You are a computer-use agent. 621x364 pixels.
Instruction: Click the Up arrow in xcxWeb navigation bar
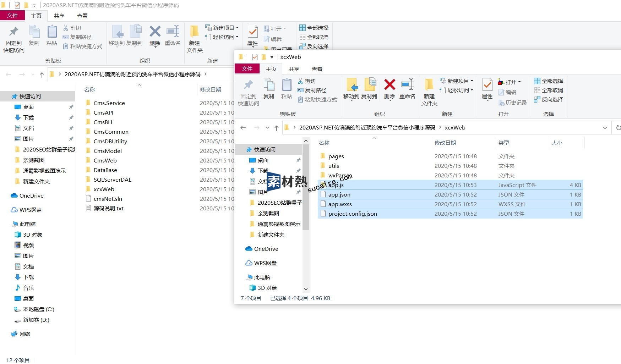point(277,128)
